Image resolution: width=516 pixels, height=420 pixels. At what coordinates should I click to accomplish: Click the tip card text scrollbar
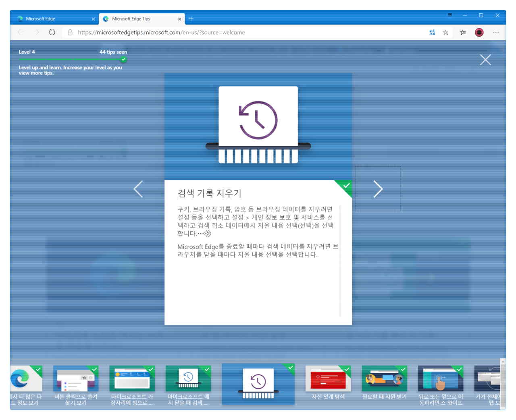click(x=340, y=261)
